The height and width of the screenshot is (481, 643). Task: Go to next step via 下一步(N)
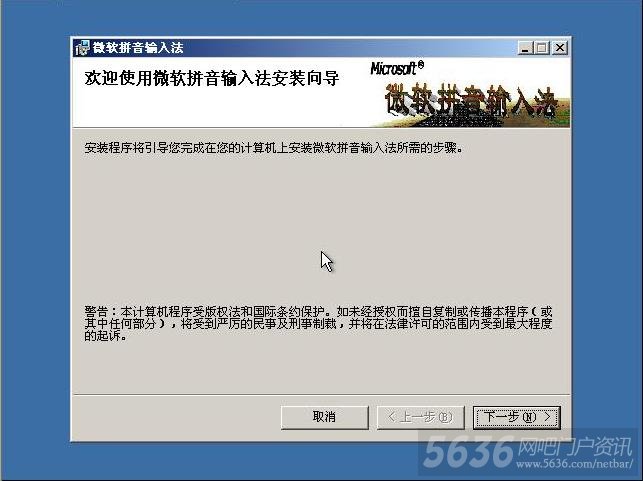click(517, 417)
